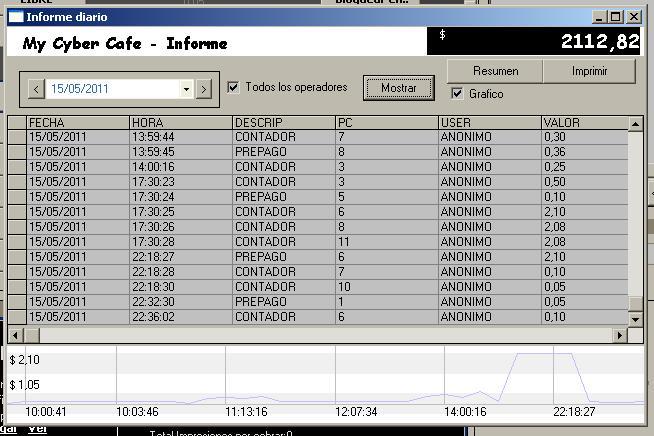654x436 pixels.
Task: Click the Informe diario window icon
Action: pyautogui.click(x=16, y=17)
